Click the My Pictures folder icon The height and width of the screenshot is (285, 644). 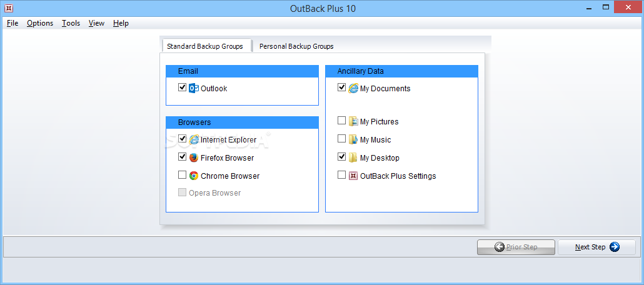(353, 121)
